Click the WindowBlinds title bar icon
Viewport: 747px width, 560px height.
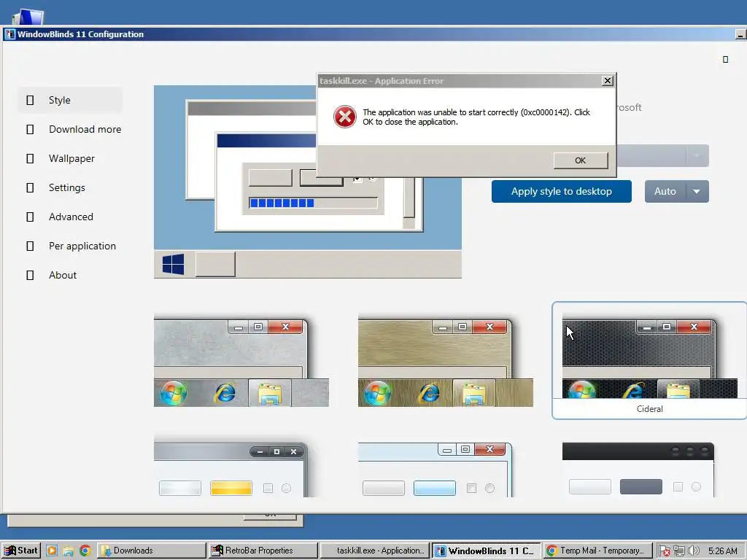[x=10, y=34]
